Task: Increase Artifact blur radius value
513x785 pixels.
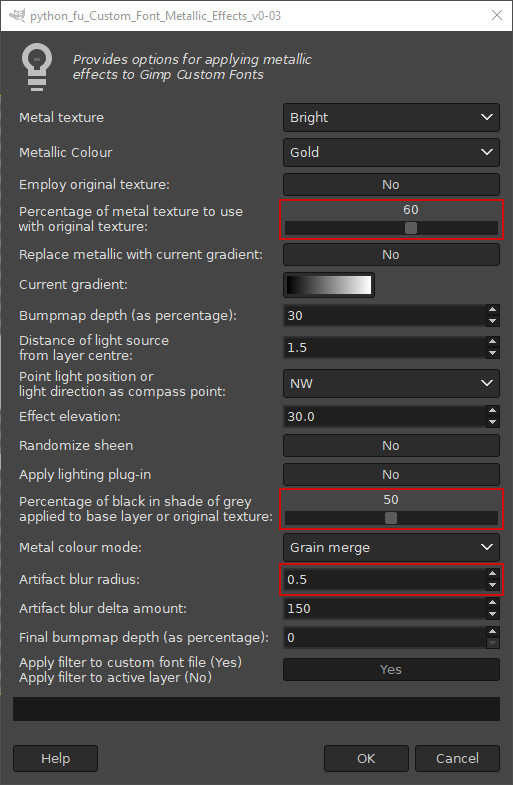Action: click(493, 574)
